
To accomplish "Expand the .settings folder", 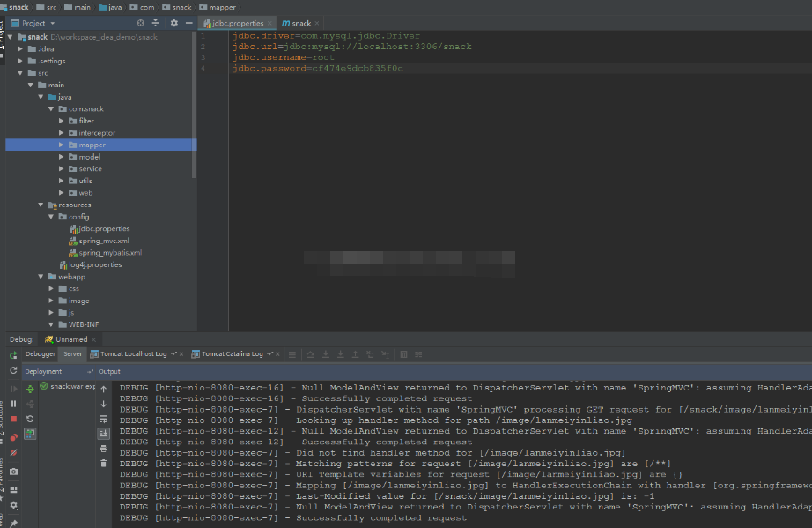I will tap(20, 61).
